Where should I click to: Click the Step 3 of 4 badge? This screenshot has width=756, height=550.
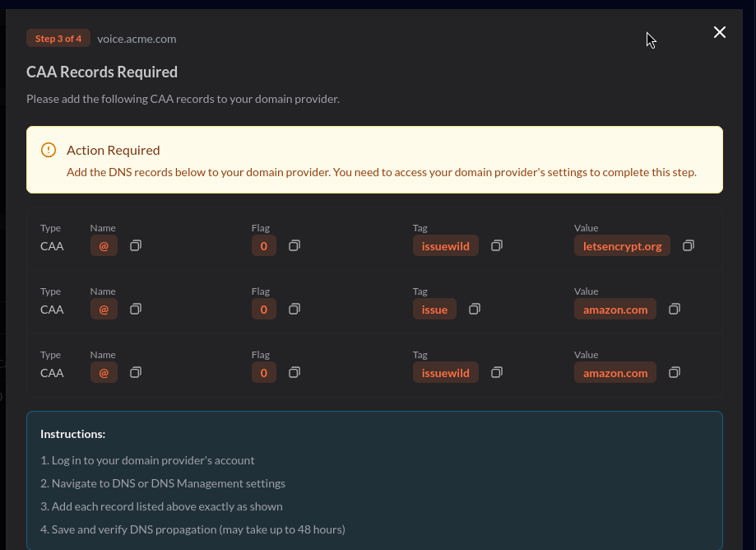tap(58, 39)
